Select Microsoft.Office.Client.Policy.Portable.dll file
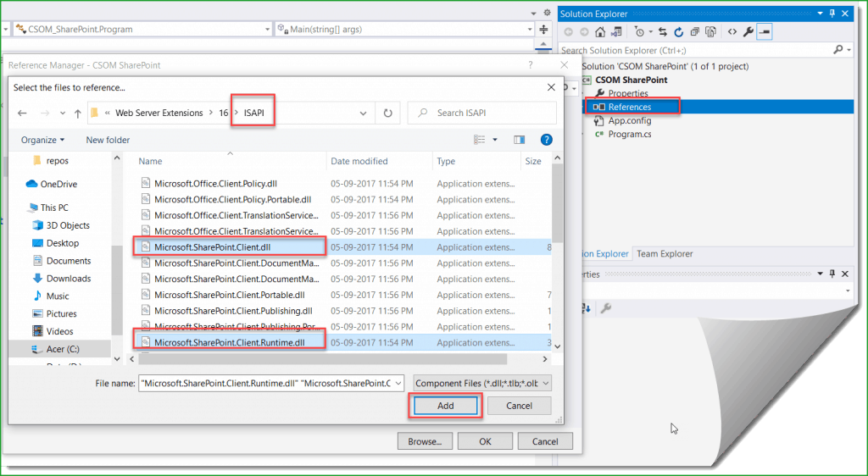The width and height of the screenshot is (868, 476). click(x=232, y=200)
